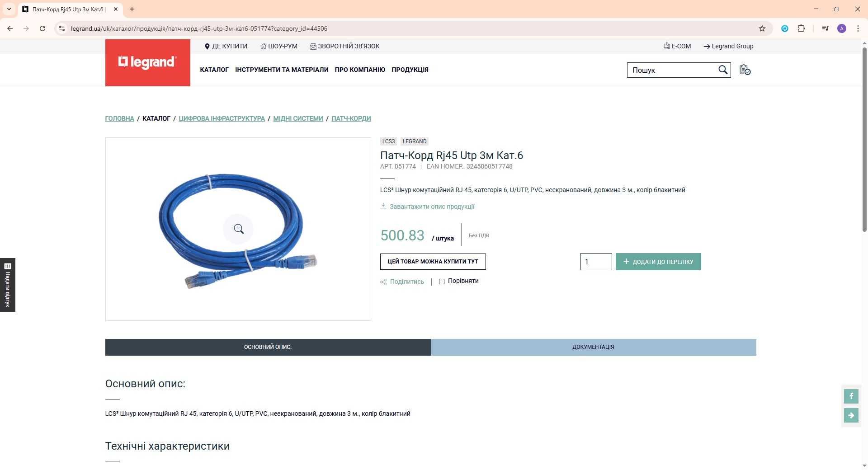Click the blue patch cord image
The width and height of the screenshot is (868, 470).
pos(238,230)
